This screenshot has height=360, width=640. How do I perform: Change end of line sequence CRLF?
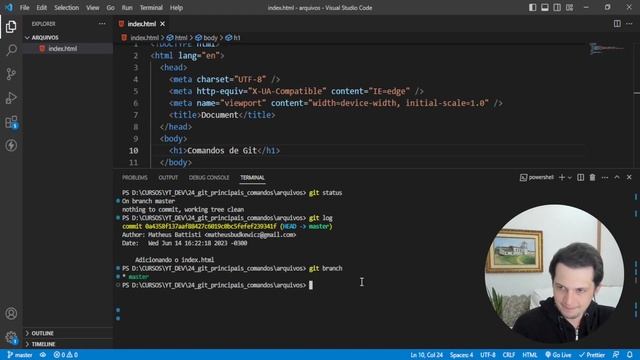click(x=509, y=355)
